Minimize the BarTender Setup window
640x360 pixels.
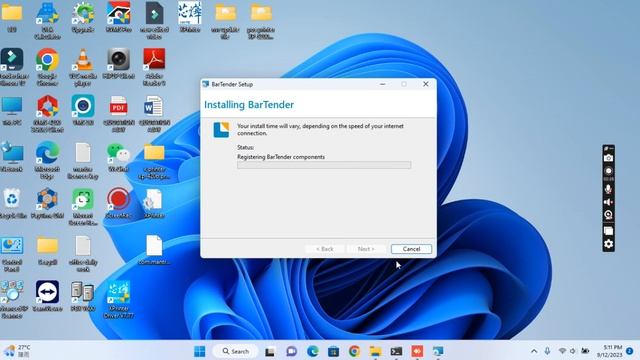pyautogui.click(x=382, y=84)
